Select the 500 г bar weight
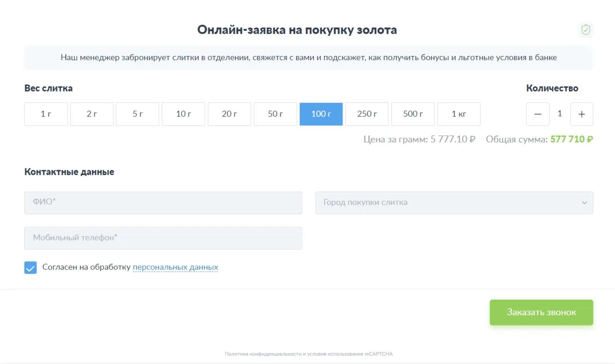 click(x=413, y=114)
